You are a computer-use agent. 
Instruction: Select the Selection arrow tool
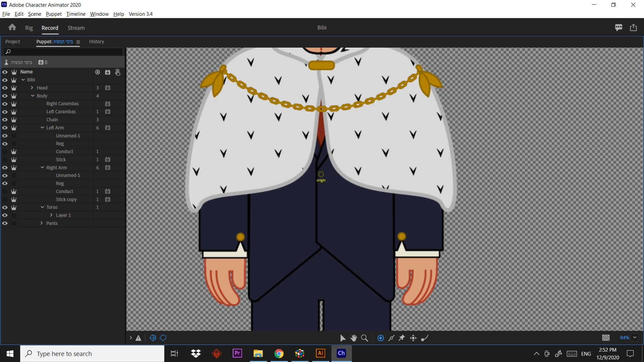point(343,338)
